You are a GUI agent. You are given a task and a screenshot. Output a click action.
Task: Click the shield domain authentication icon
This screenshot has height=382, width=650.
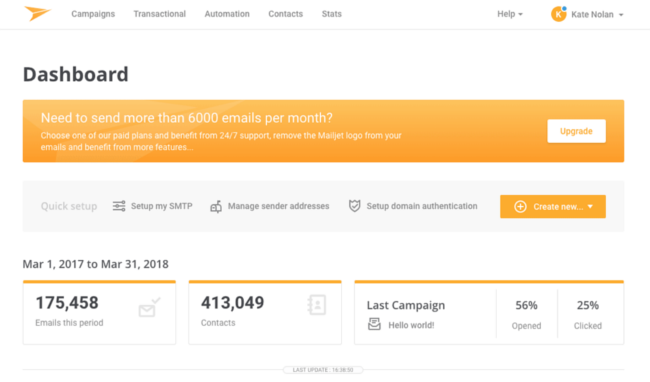click(354, 206)
